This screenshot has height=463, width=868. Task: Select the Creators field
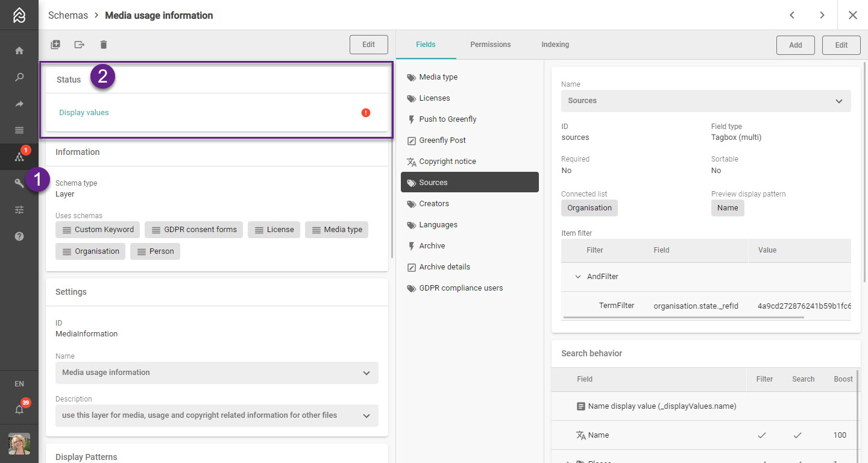pos(470,204)
